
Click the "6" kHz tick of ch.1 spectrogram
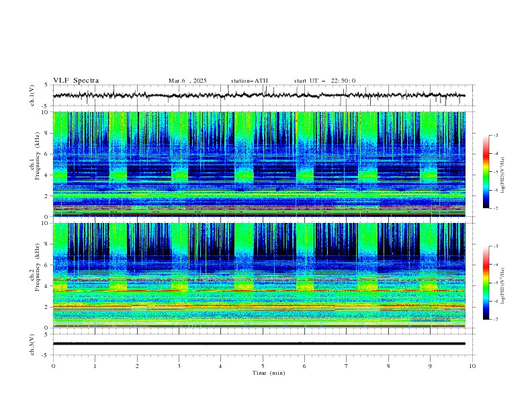48,154
